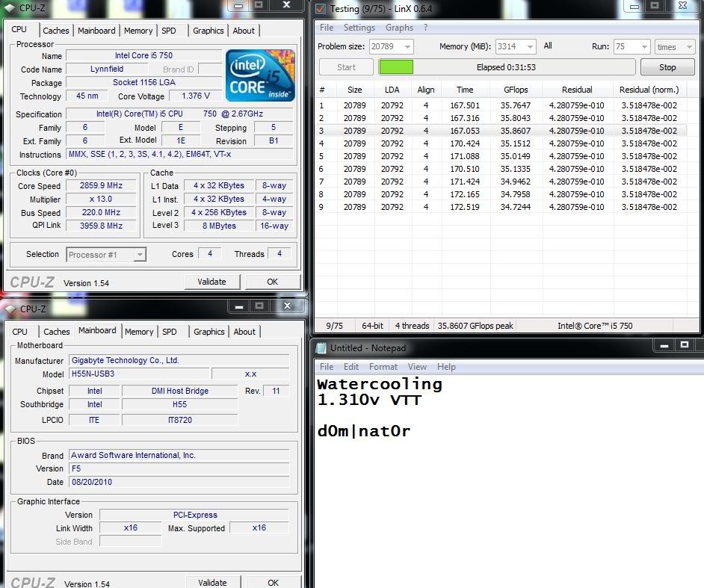704x588 pixels.
Task: Click Validate in the CPU-Z motherboard window
Action: pos(212,583)
